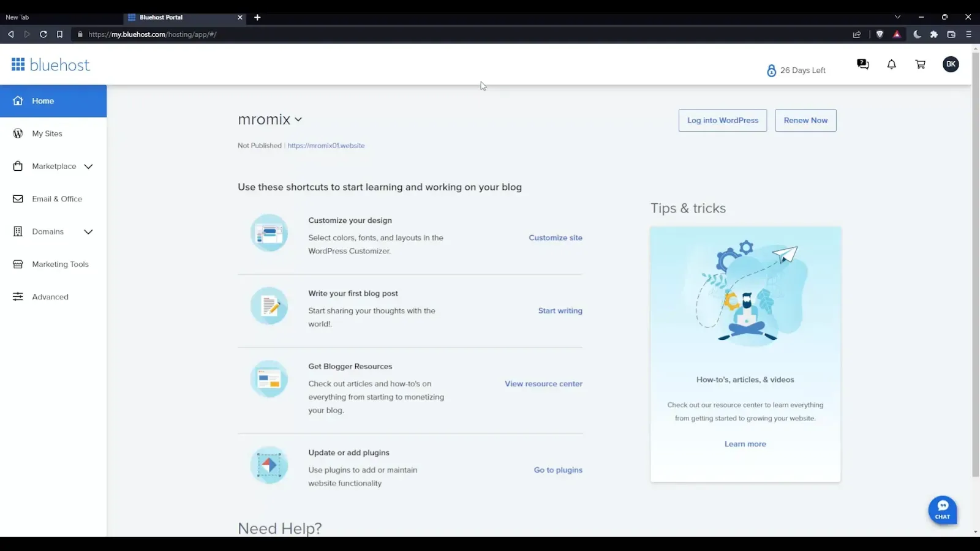Open the mromix01.website site link
980x551 pixels.
coord(326,146)
